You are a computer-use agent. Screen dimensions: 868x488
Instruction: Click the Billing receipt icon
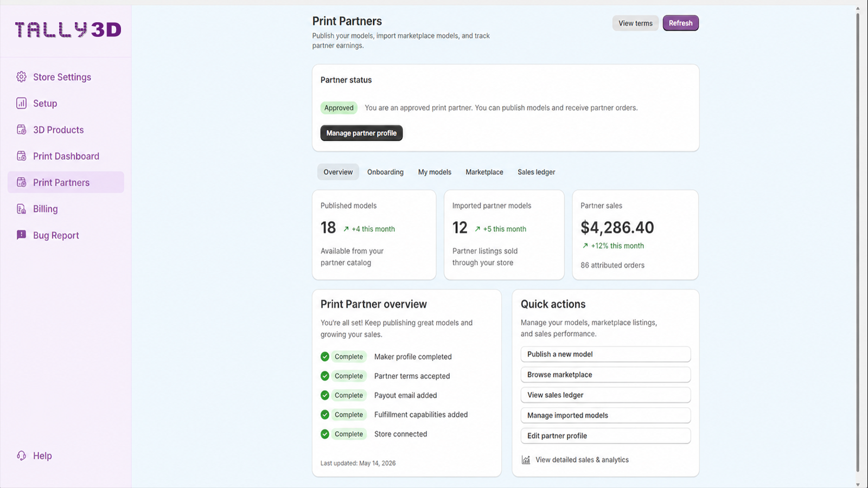coord(21,209)
